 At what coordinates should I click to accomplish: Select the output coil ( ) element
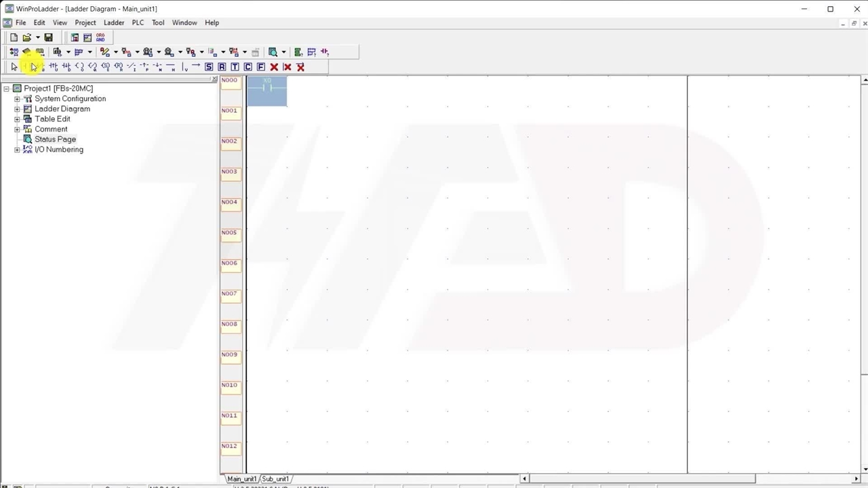[x=79, y=67]
